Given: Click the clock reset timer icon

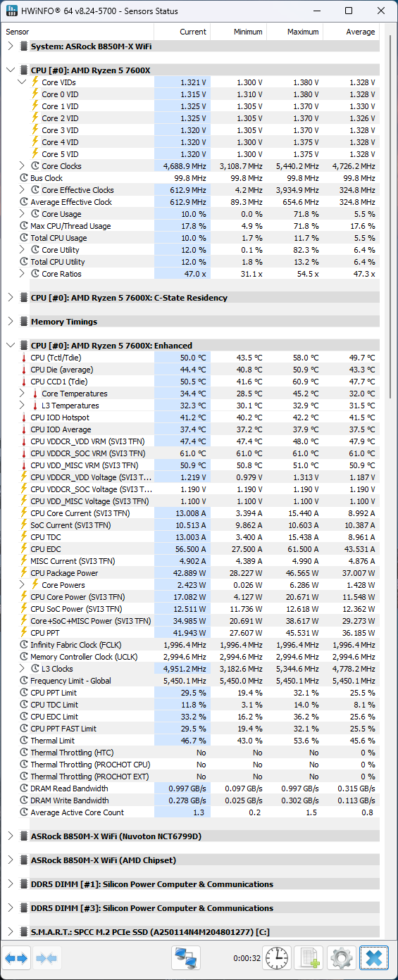Looking at the screenshot, I should 277,958.
